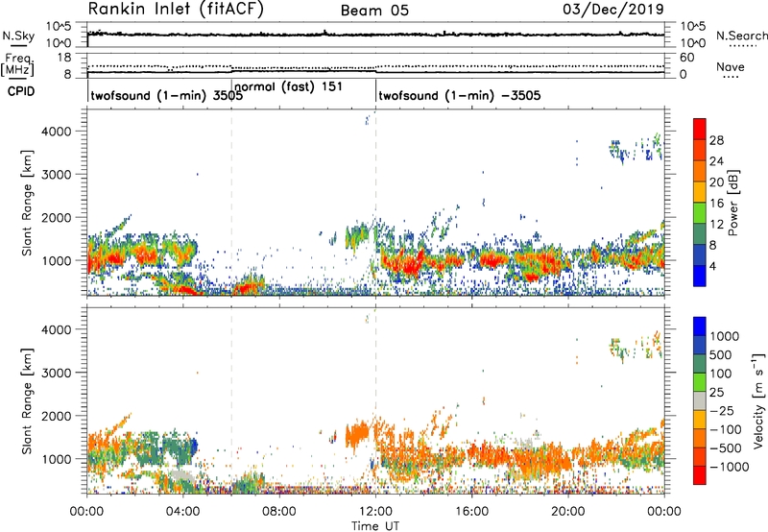768x532 pixels.
Task: Click the 'Rankin Inlet (fitACF)' title text
Action: point(176,10)
